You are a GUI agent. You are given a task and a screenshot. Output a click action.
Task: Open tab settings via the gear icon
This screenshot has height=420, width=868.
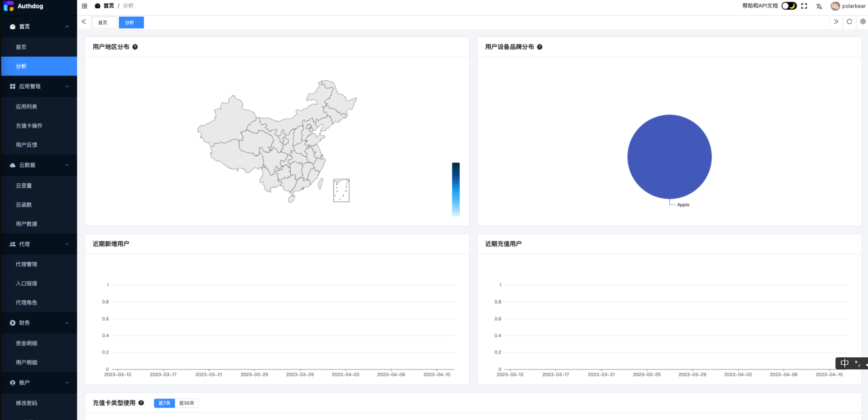point(862,22)
